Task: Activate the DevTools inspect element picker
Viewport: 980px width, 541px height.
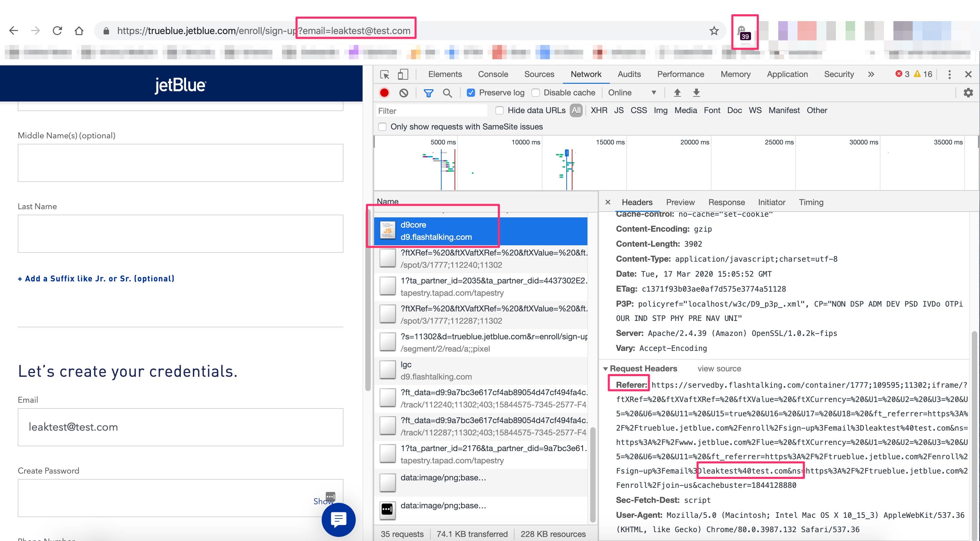Action: [385, 74]
